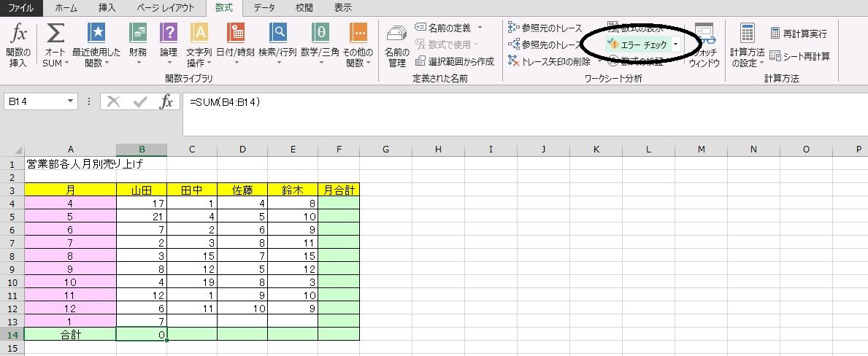Click 再計算実行 button

coord(799,33)
